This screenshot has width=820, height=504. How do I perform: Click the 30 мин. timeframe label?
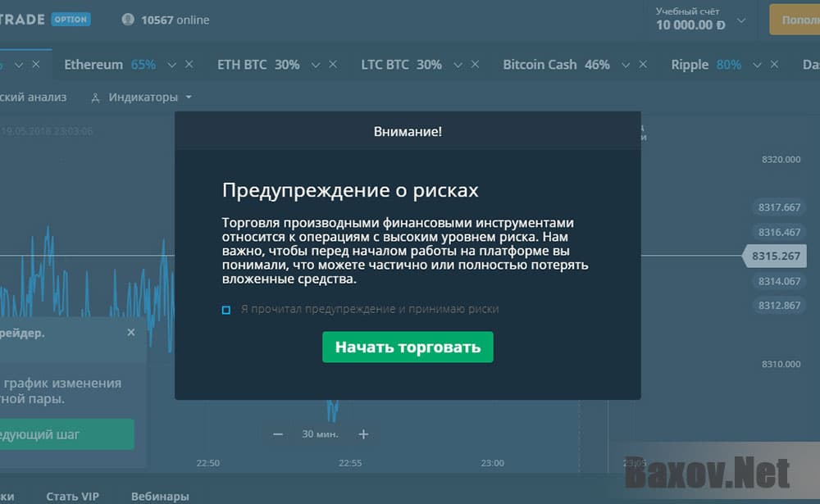[x=319, y=434]
